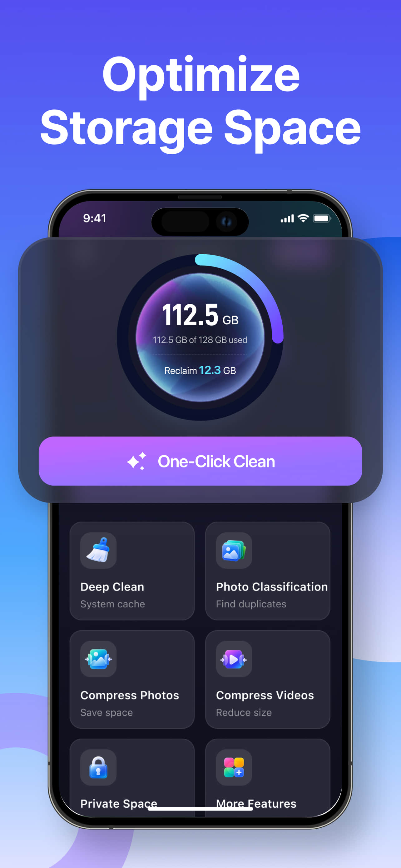The height and width of the screenshot is (868, 401).
Task: Click the cellular signal bars icon
Action: [287, 219]
